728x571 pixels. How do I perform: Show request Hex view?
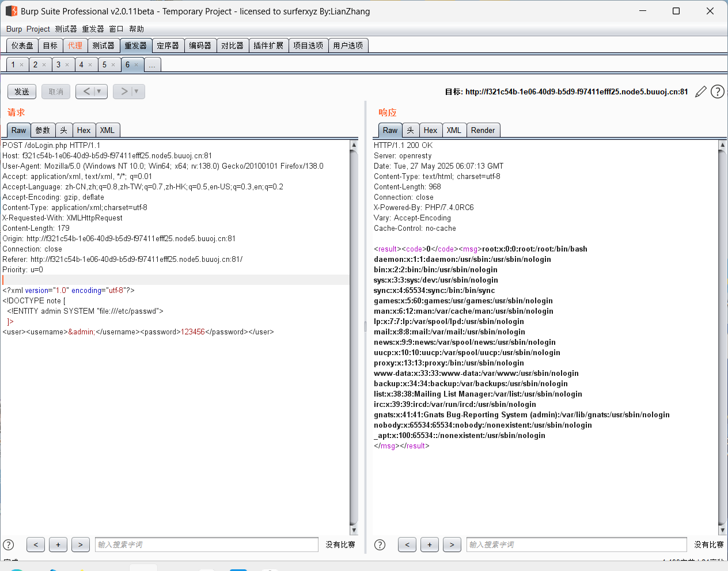pyautogui.click(x=84, y=130)
